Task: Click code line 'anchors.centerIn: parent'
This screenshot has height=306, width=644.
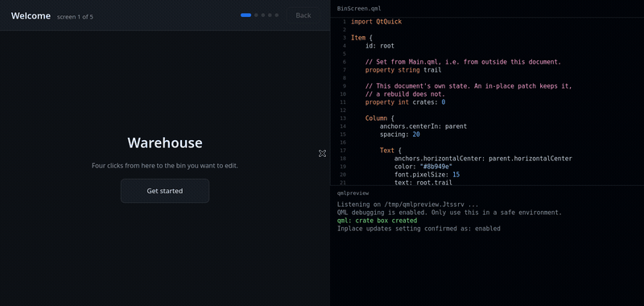Action: pyautogui.click(x=423, y=126)
